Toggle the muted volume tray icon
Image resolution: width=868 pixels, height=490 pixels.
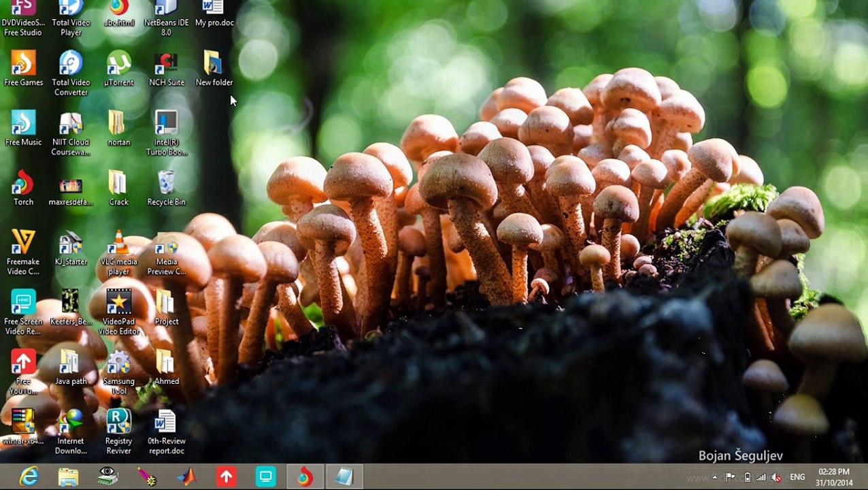(x=776, y=477)
